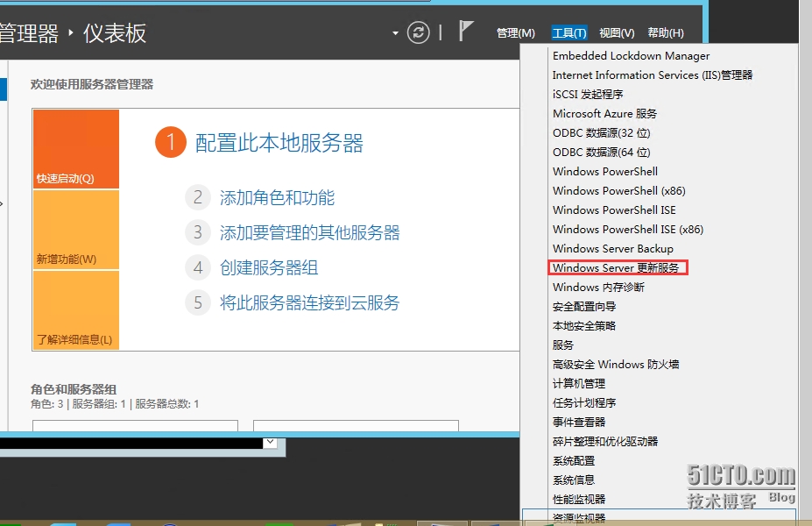Open 系统配置
This screenshot has width=812, height=526.
(574, 461)
